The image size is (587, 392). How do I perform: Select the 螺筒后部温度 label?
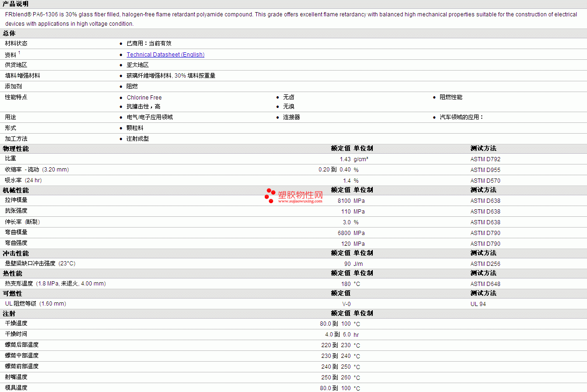coord(22,345)
